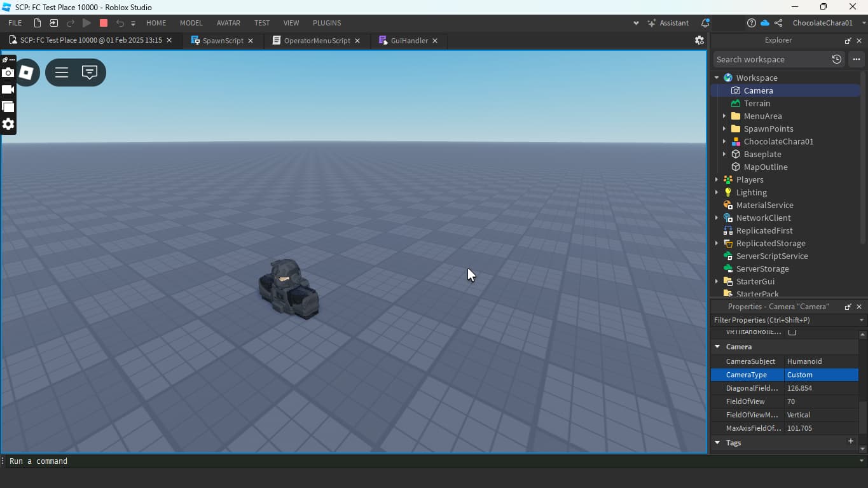The image size is (868, 488).
Task: Click the screenshot camera icon in the capture toolbar
Action: [x=8, y=73]
